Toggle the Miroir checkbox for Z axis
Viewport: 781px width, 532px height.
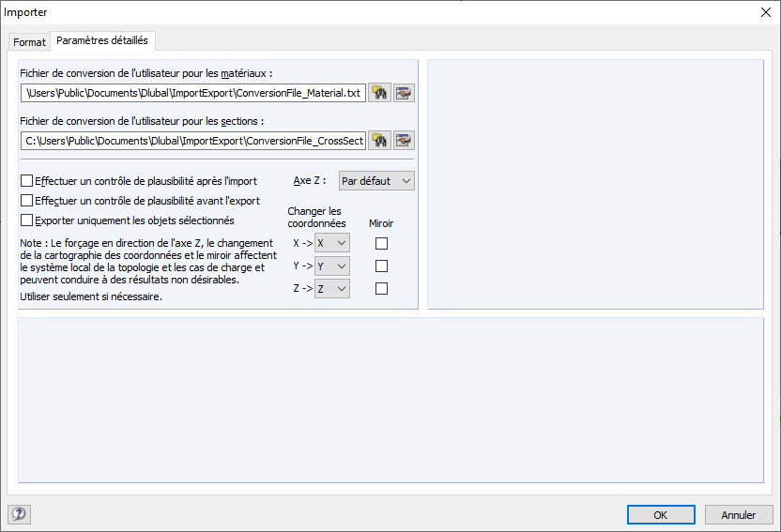[x=381, y=289]
